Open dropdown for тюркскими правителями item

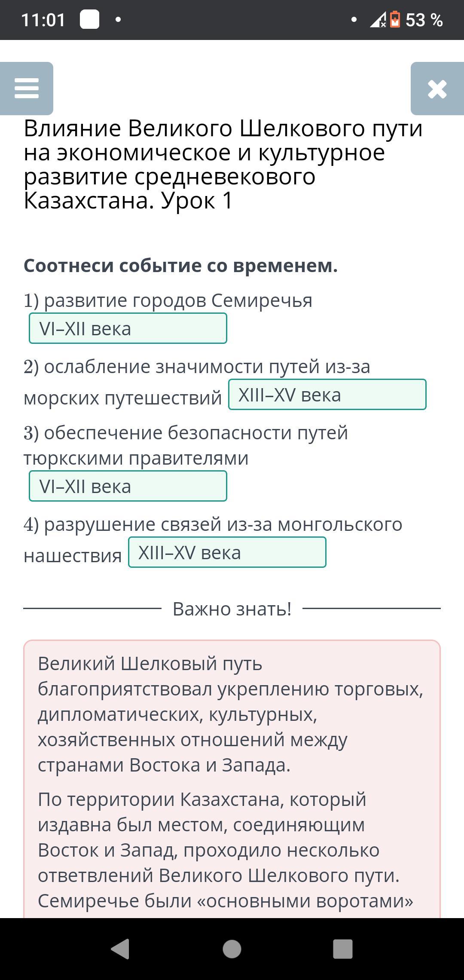point(128,486)
